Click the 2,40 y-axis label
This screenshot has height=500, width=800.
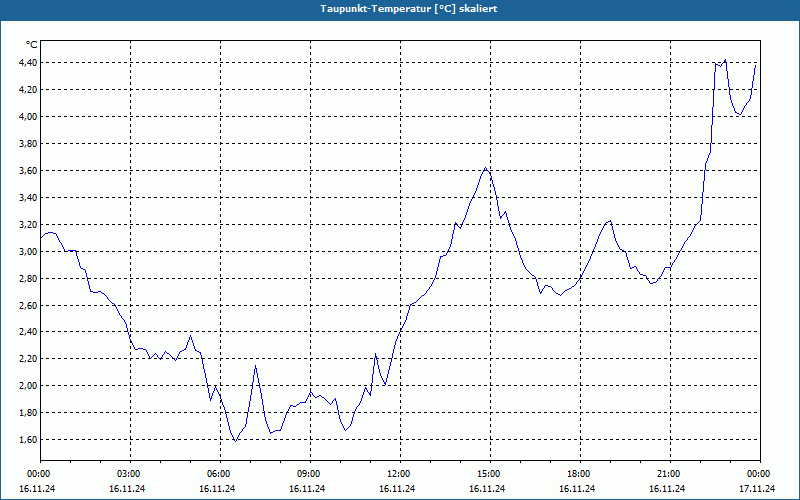click(x=28, y=332)
